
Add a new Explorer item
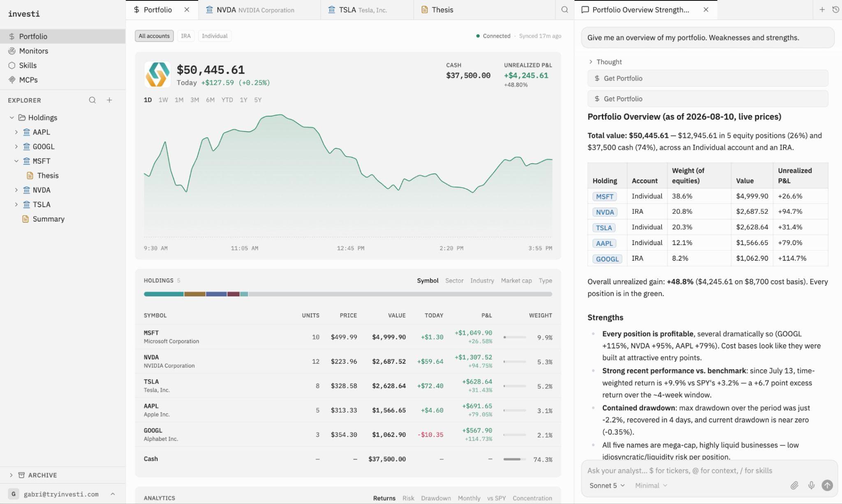click(x=109, y=100)
